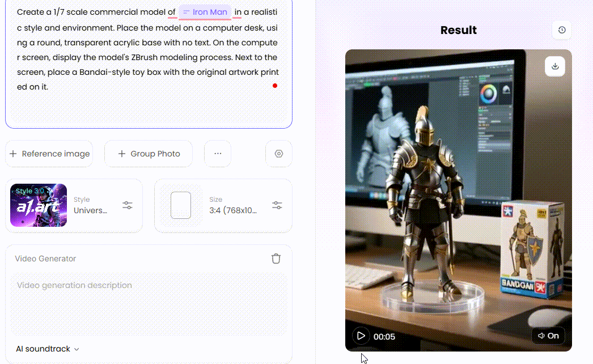Screen dimensions: 593x364
Task: Download the generated result video
Action: click(554, 66)
